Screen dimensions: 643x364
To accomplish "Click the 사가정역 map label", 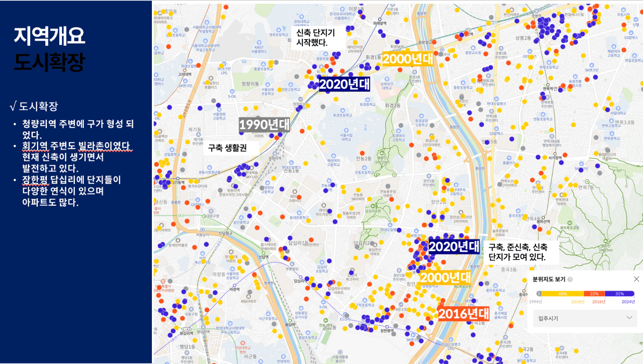I will 555,158.
